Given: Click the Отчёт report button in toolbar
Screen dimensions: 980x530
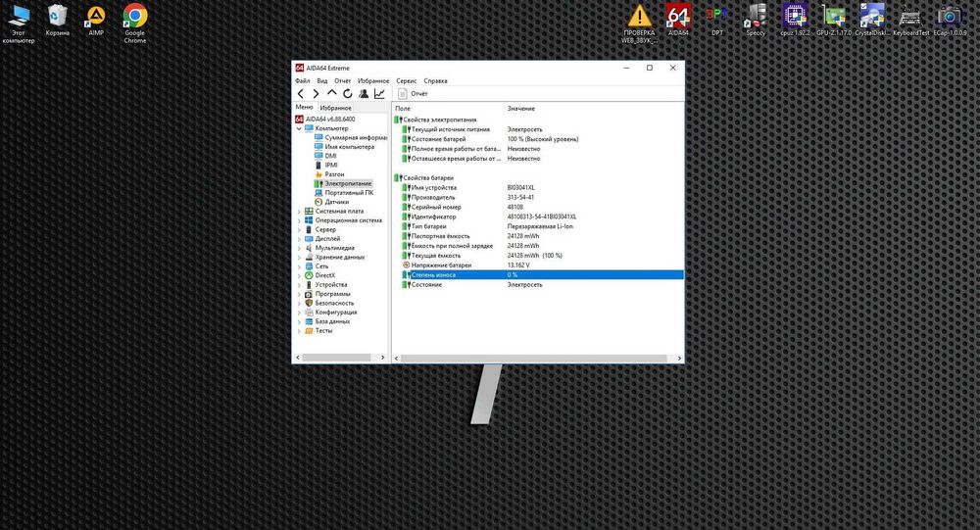Looking at the screenshot, I should [414, 94].
